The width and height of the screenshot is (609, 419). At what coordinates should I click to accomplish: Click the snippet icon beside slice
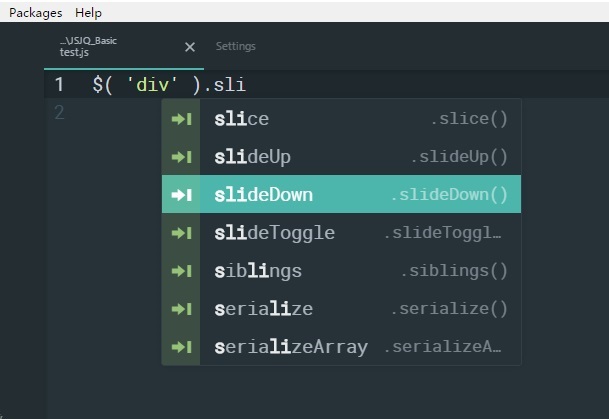pyautogui.click(x=181, y=119)
